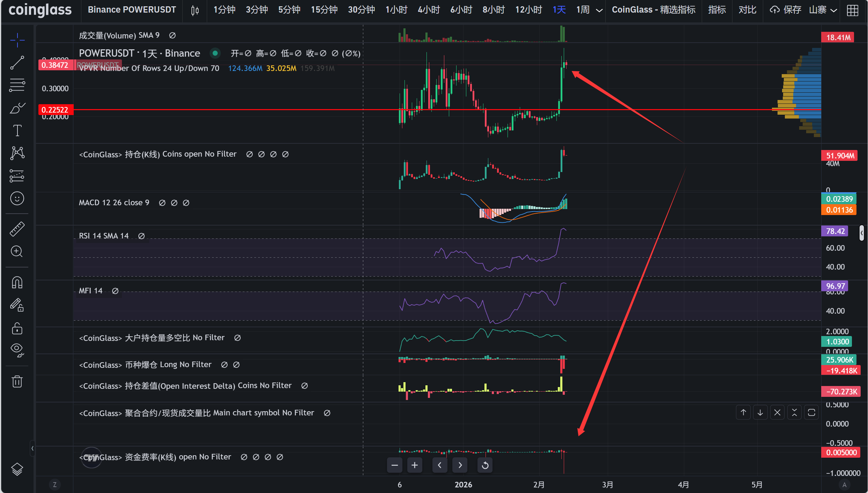The image size is (868, 493).
Task: Select the ruler measure tool
Action: tap(17, 229)
